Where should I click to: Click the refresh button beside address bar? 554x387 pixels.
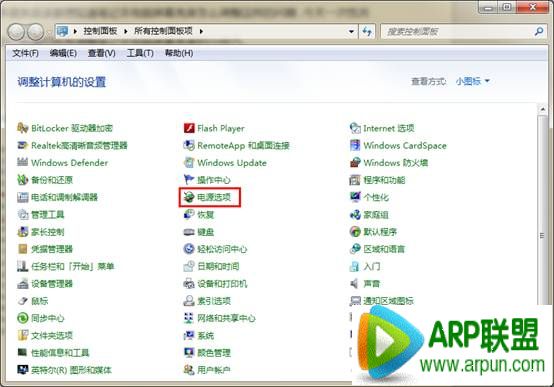367,31
